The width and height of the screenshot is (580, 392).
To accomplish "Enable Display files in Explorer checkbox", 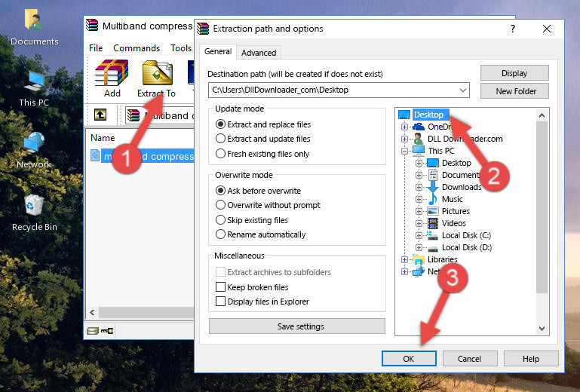I will tap(220, 302).
